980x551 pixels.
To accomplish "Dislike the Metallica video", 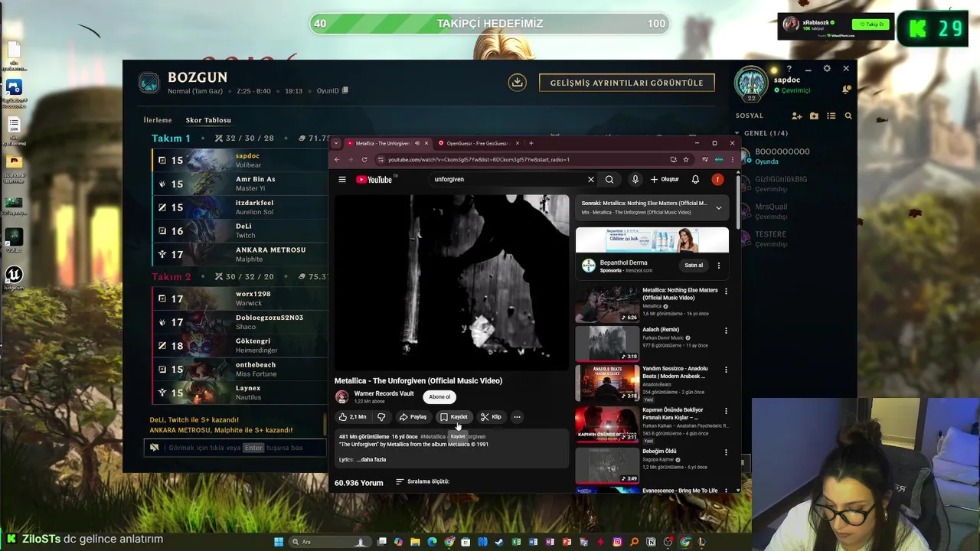I will pyautogui.click(x=381, y=417).
